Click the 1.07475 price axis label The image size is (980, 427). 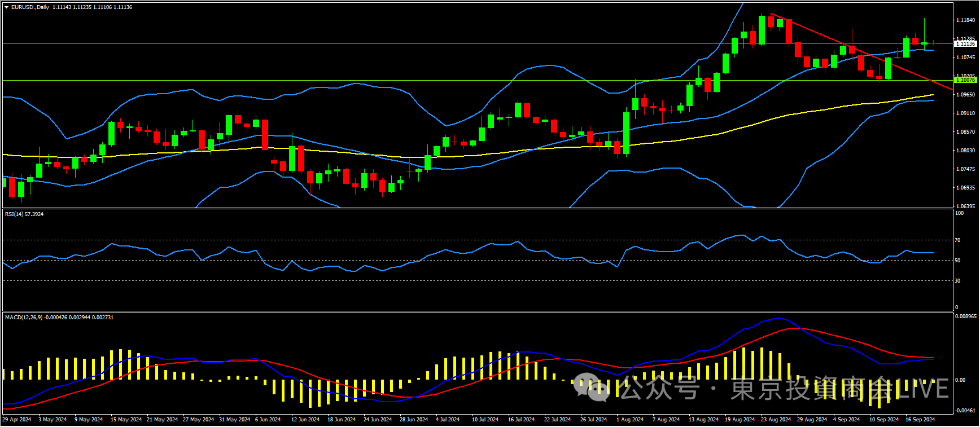tap(965, 169)
